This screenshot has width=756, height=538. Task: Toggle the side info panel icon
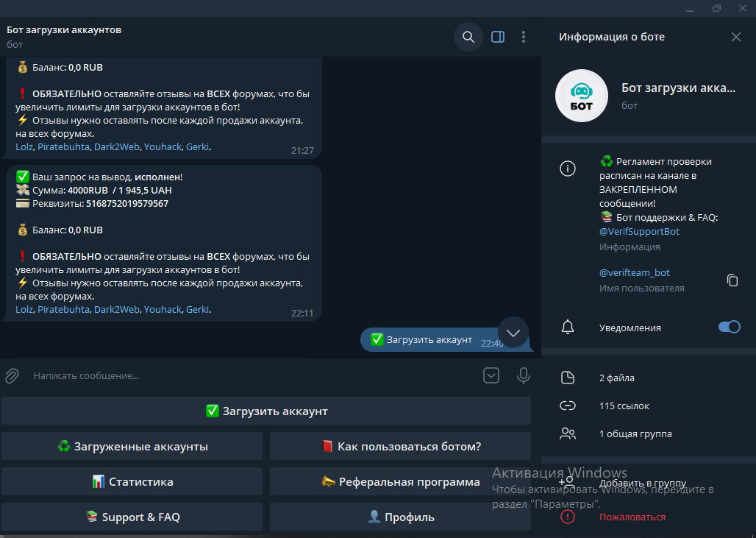coord(498,37)
